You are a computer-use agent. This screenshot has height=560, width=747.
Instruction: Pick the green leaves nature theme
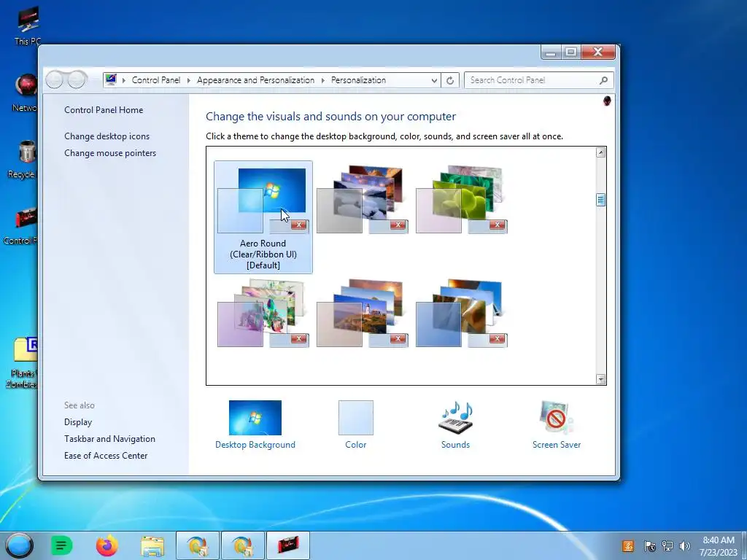pyautogui.click(x=461, y=199)
